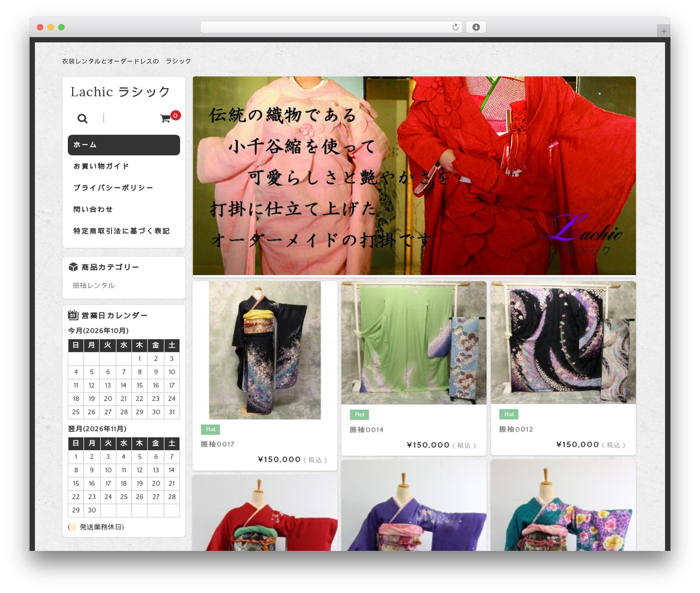Image resolution: width=700 pixels, height=593 pixels.
Task: Minimize the window with yellow button
Action: coord(51,27)
